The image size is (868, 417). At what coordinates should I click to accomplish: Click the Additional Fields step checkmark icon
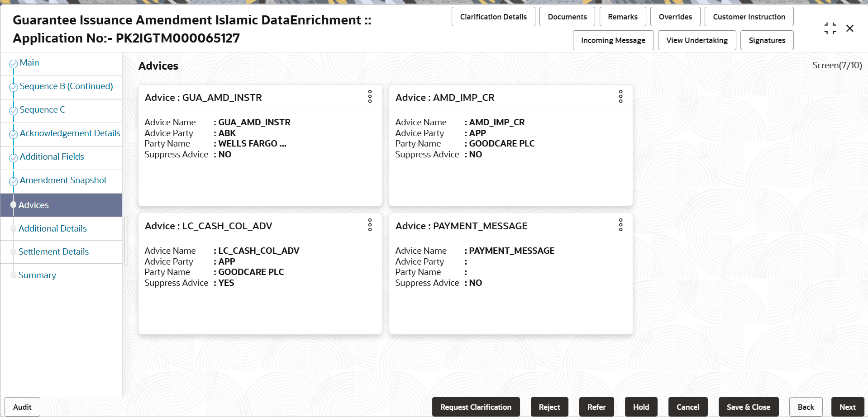click(x=14, y=158)
